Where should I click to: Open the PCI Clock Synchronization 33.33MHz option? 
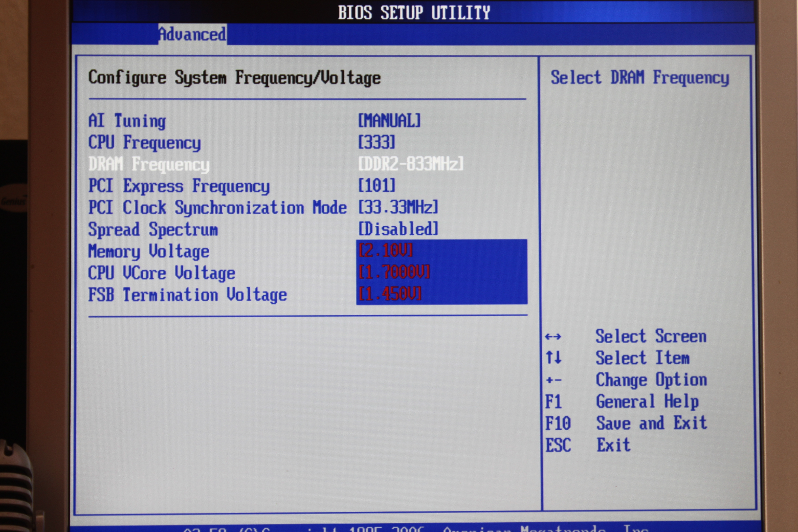point(398,207)
